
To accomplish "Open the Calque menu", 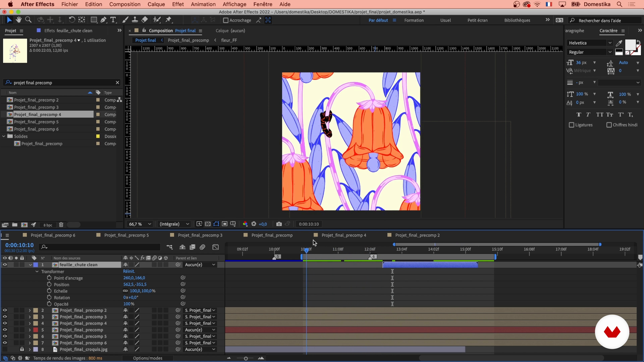I will (156, 4).
